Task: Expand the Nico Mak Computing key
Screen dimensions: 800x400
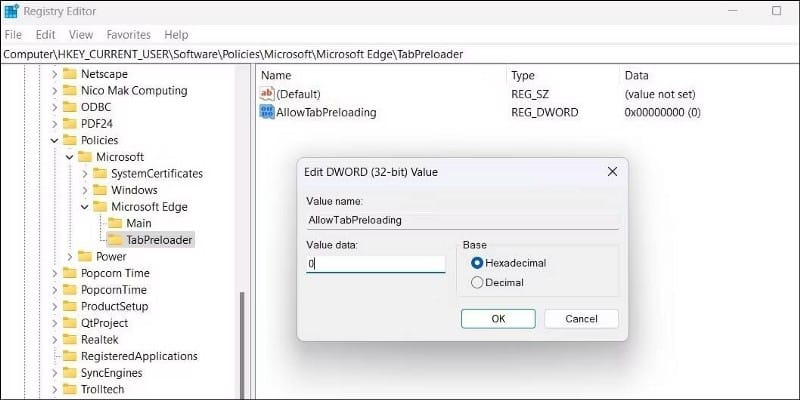Action: pyautogui.click(x=55, y=91)
